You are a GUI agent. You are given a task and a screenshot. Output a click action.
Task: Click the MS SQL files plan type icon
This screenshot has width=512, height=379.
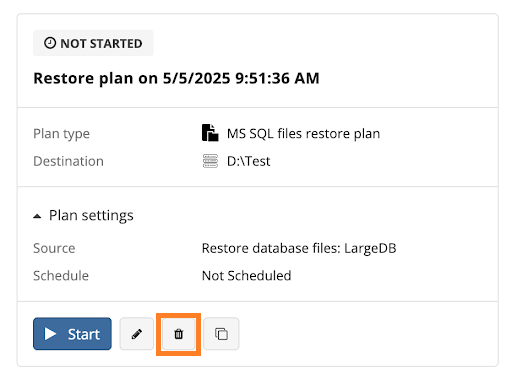pyautogui.click(x=210, y=133)
